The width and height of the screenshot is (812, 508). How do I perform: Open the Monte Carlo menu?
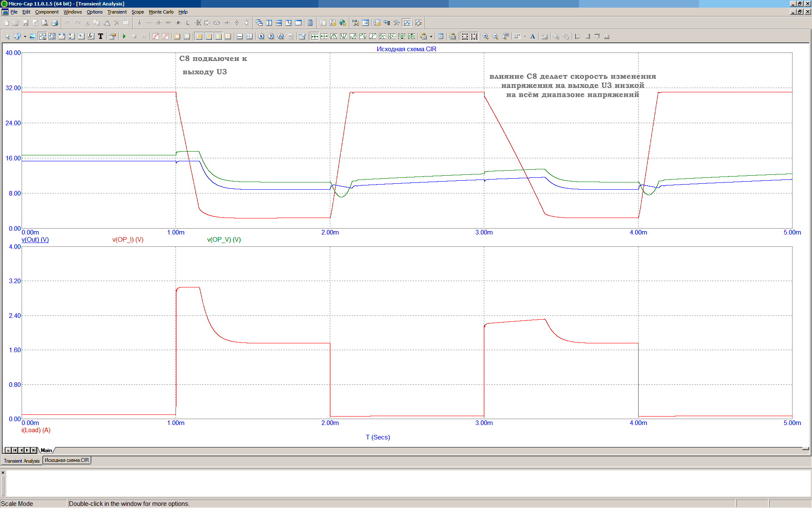161,12
